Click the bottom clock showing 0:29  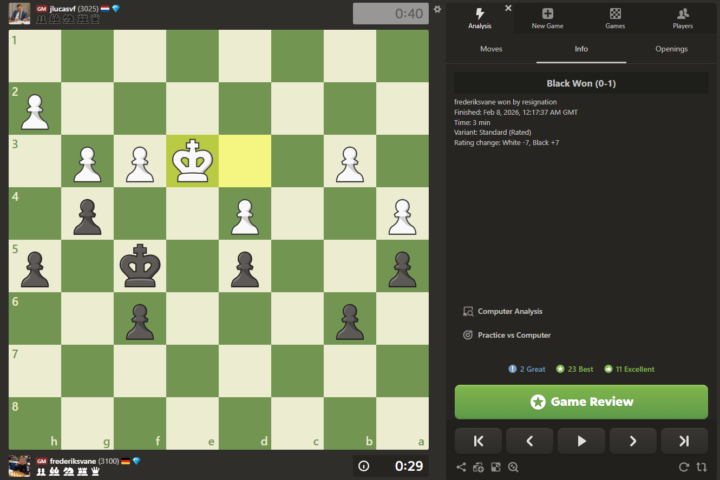[x=391, y=466]
